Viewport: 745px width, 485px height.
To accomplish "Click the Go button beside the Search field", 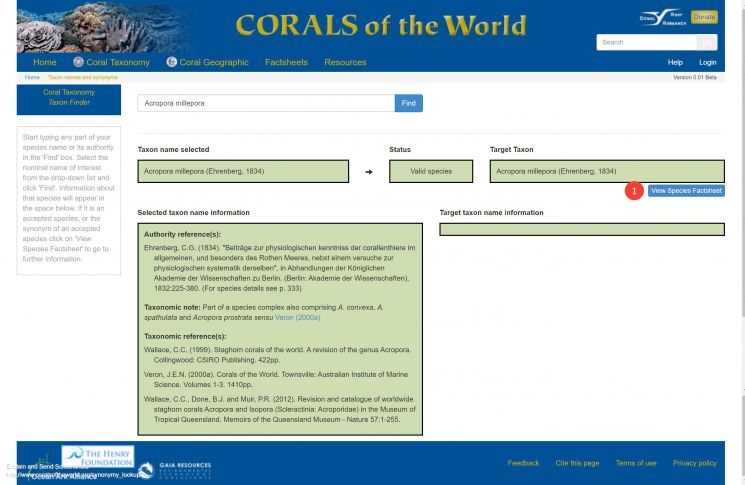I will click(707, 42).
